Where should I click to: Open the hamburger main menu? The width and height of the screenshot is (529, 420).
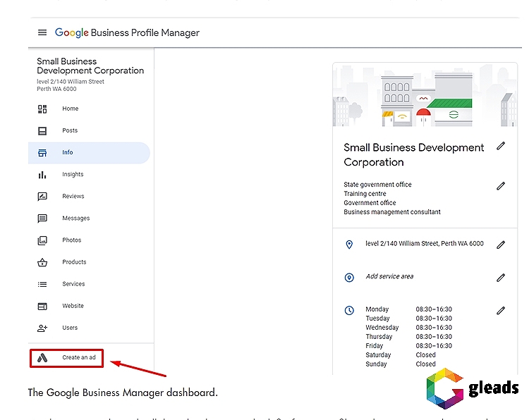coord(42,32)
